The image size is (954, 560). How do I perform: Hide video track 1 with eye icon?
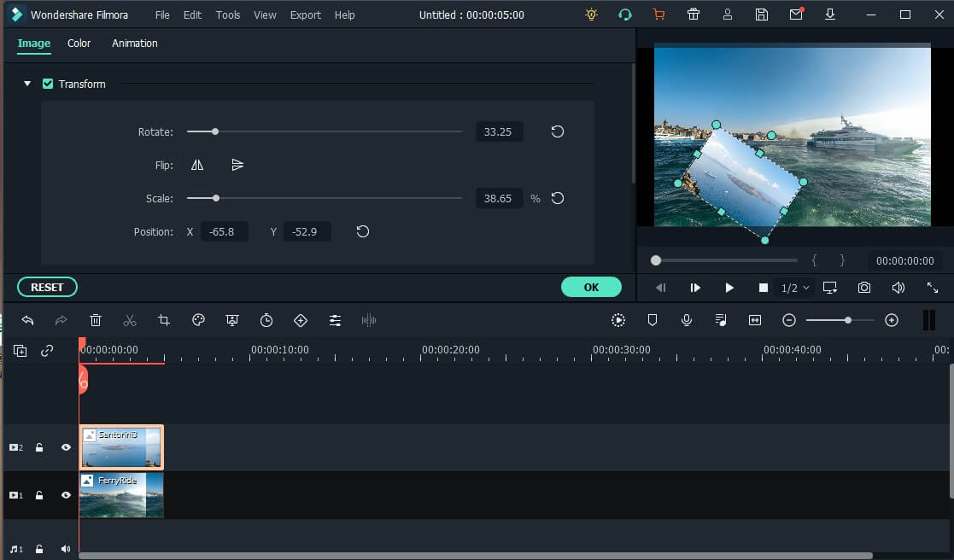tap(66, 495)
